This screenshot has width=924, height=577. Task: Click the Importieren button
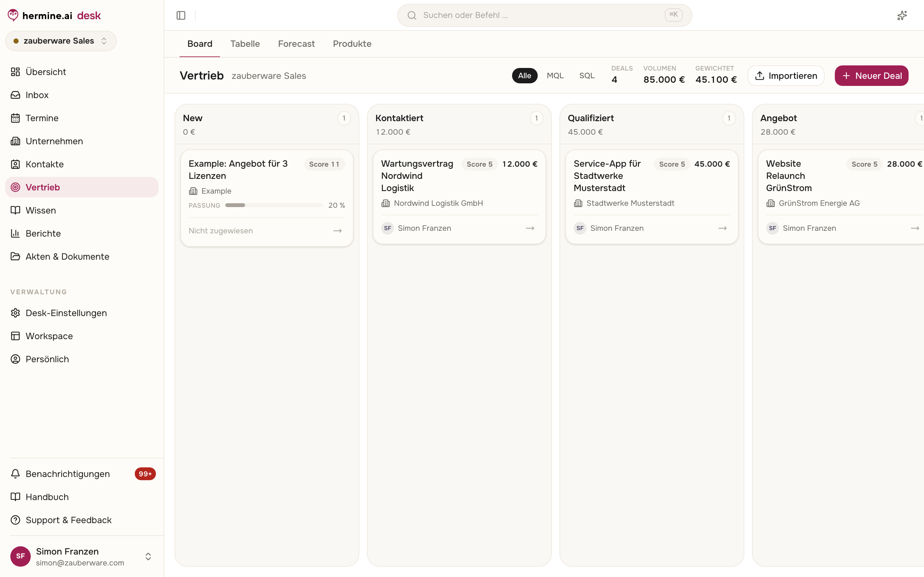click(x=786, y=76)
